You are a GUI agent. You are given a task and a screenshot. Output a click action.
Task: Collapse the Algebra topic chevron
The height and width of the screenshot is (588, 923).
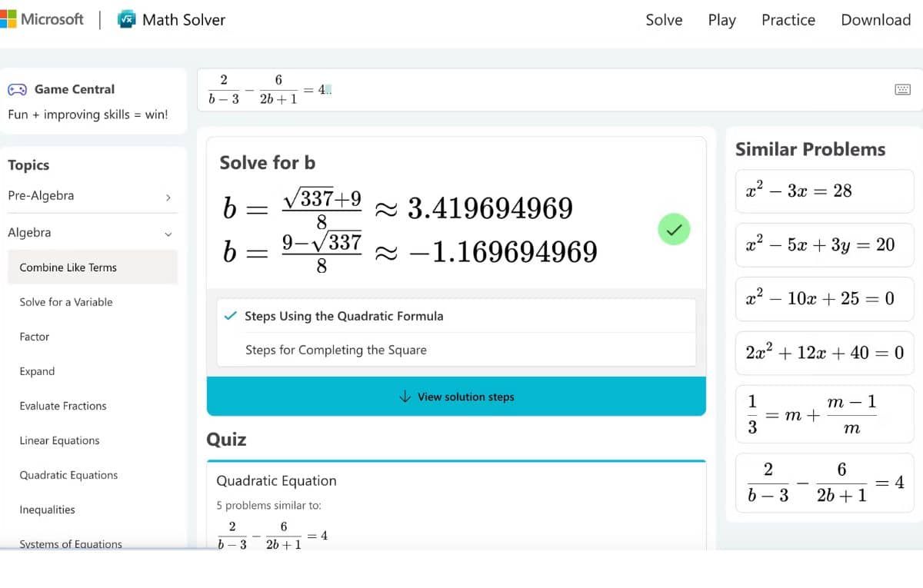168,234
